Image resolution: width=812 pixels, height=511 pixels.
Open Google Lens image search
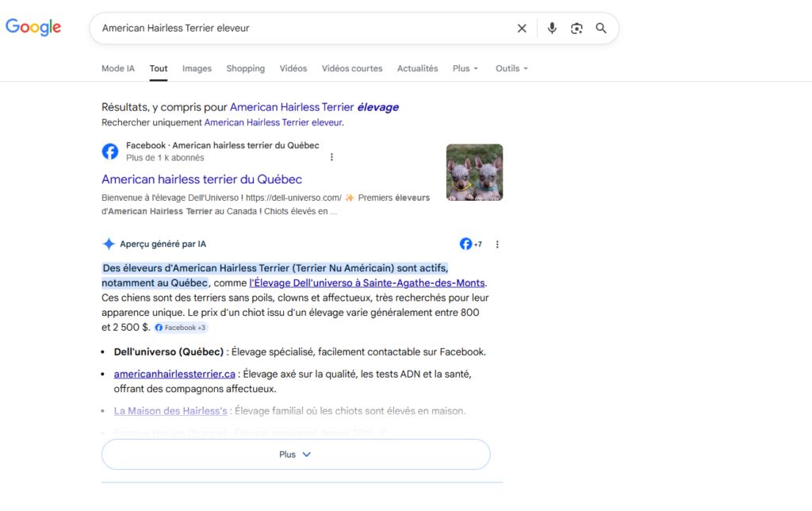(576, 28)
